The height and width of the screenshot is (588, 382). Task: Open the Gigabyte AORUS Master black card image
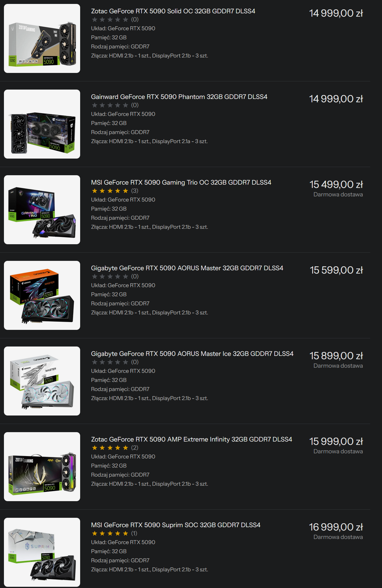pyautogui.click(x=42, y=295)
